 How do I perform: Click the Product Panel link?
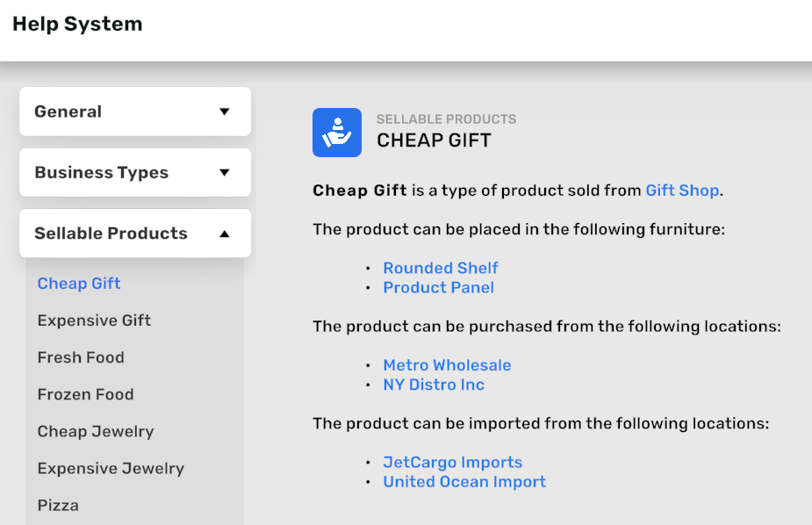click(439, 287)
